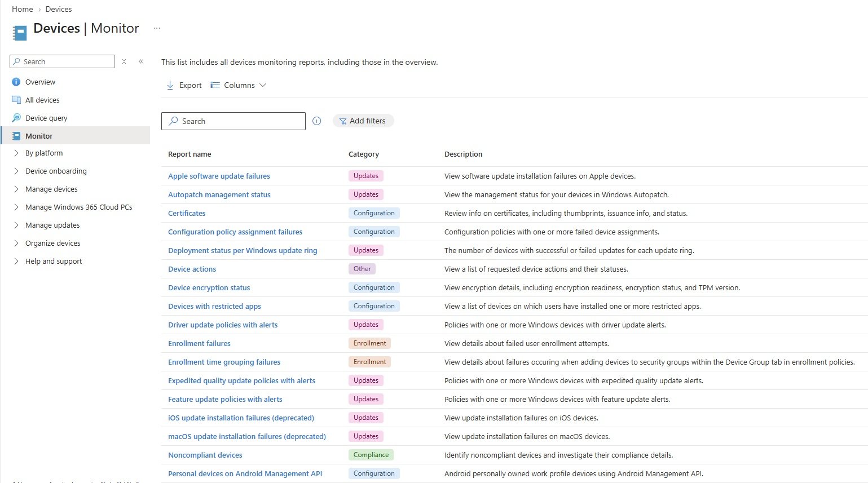
Task: Sort by Report name column header
Action: (190, 154)
